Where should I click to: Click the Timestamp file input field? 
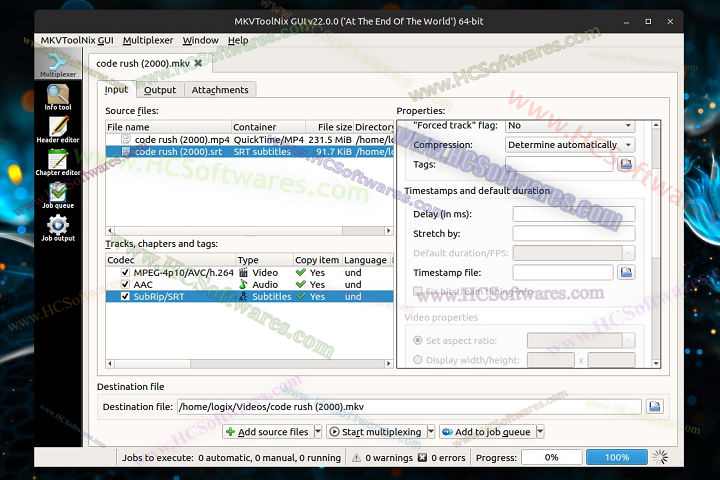563,272
